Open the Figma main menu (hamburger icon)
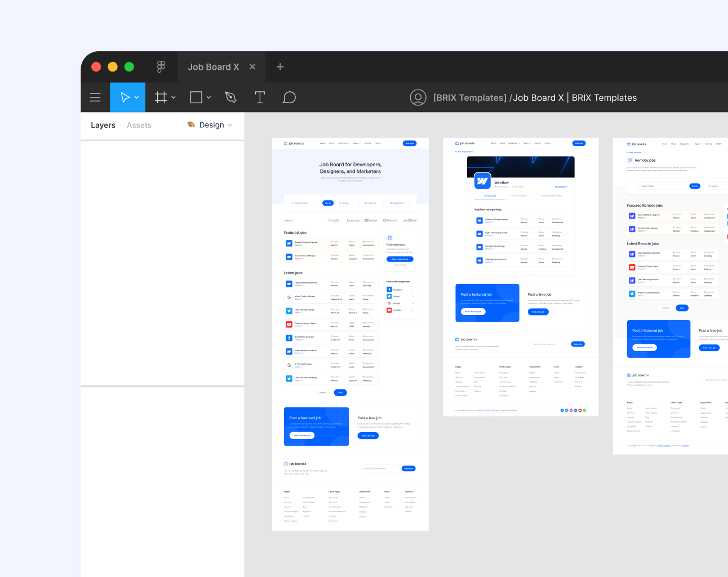728x577 pixels. click(x=95, y=97)
